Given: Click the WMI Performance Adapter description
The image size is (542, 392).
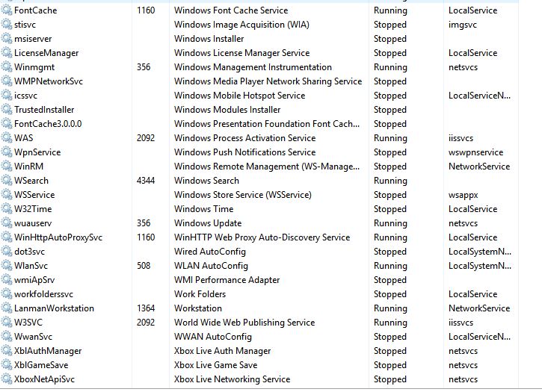Looking at the screenshot, I should [227, 280].
